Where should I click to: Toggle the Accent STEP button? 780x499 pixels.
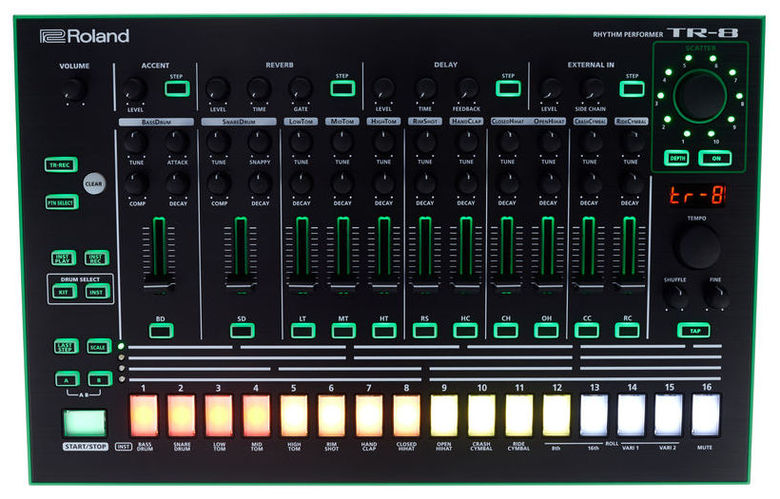click(x=177, y=89)
